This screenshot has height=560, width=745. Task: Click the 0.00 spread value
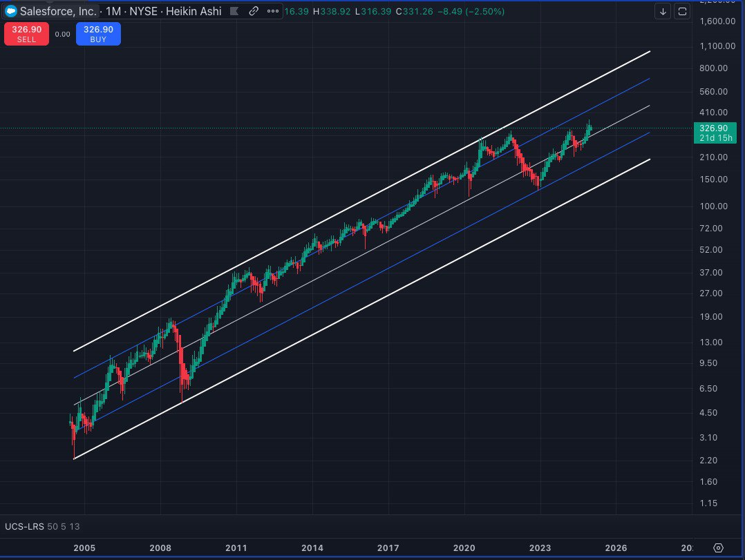point(63,34)
